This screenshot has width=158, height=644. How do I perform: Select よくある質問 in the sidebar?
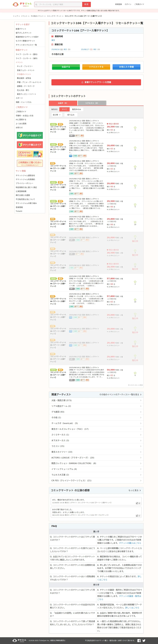tap(21, 124)
